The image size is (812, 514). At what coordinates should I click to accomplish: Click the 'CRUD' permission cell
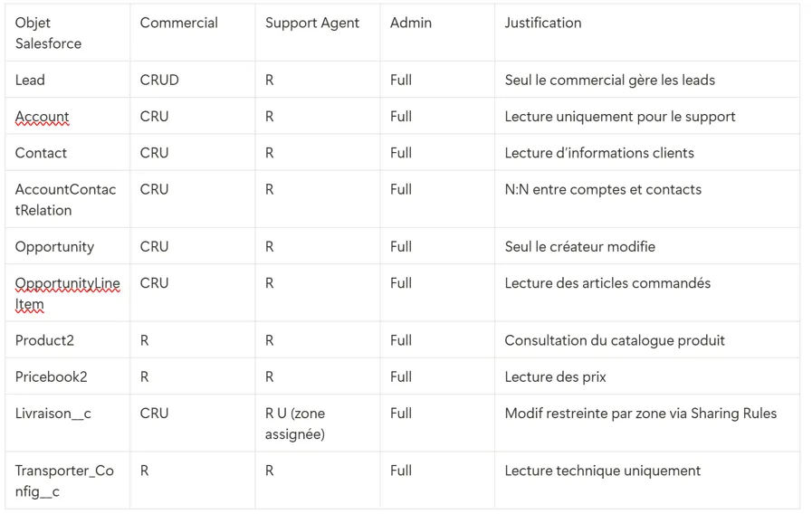[x=159, y=81]
